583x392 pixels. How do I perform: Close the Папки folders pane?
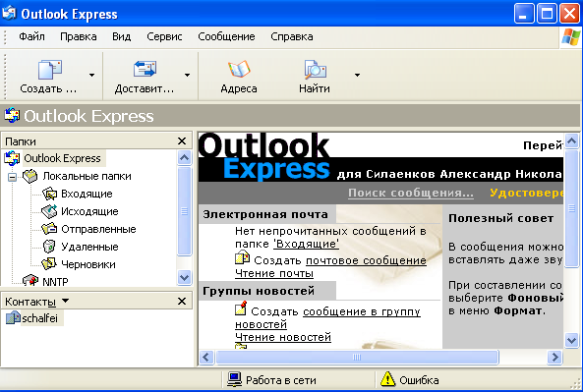[182, 141]
